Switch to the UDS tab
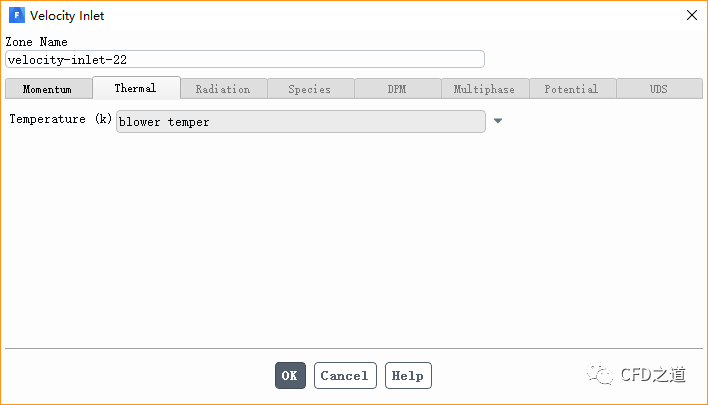Screen dimensions: 708x405 (x=658, y=89)
